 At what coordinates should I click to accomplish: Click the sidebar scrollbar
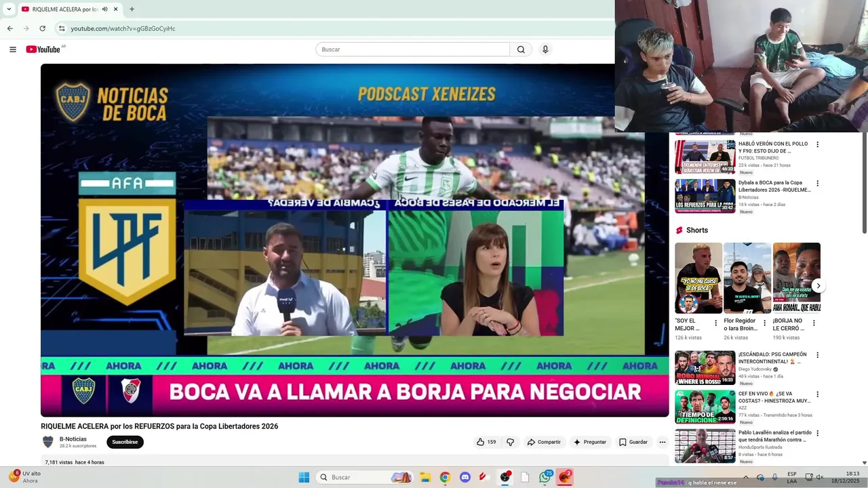click(864, 183)
